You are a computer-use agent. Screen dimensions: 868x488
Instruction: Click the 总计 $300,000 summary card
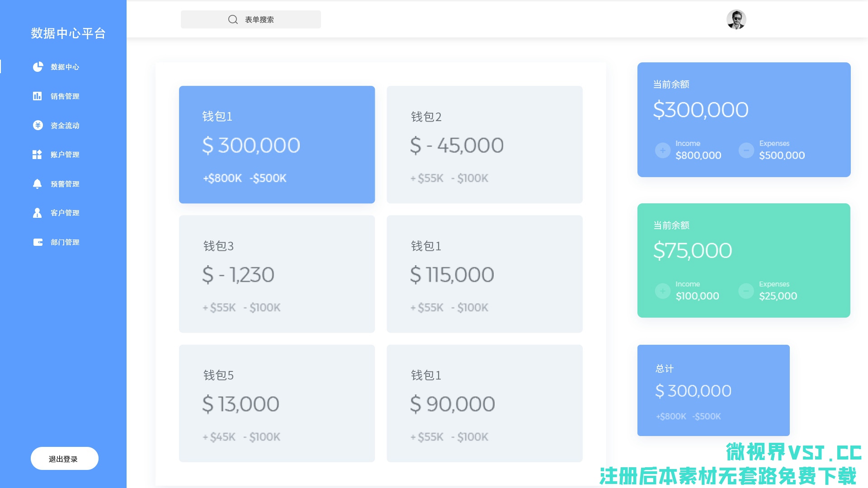coord(713,390)
